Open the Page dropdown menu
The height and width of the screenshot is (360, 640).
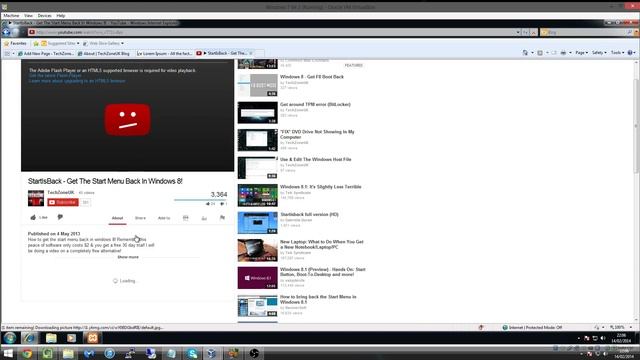[x=582, y=53]
